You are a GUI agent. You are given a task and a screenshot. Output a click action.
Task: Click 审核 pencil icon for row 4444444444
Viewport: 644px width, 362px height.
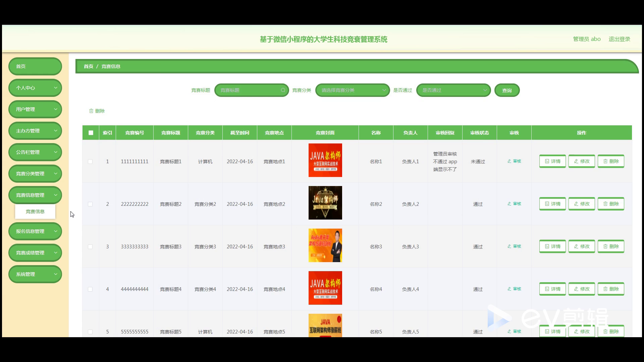[509, 289]
